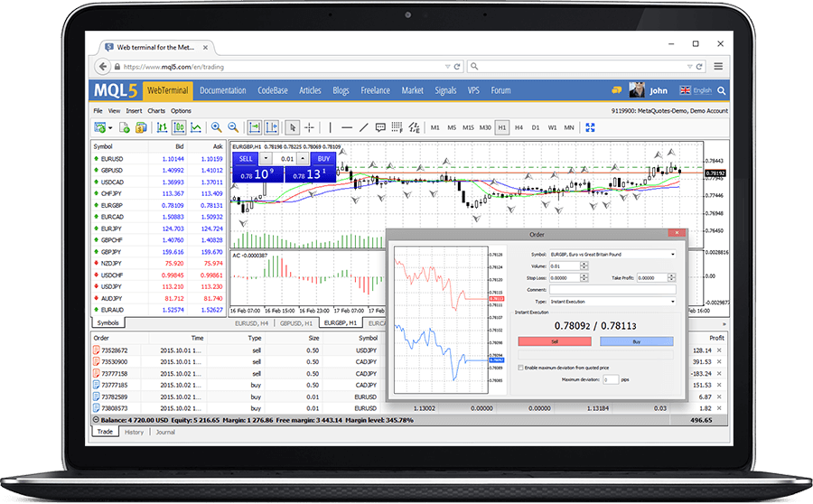
Task: Select the H1 timeframe button
Action: coord(502,127)
